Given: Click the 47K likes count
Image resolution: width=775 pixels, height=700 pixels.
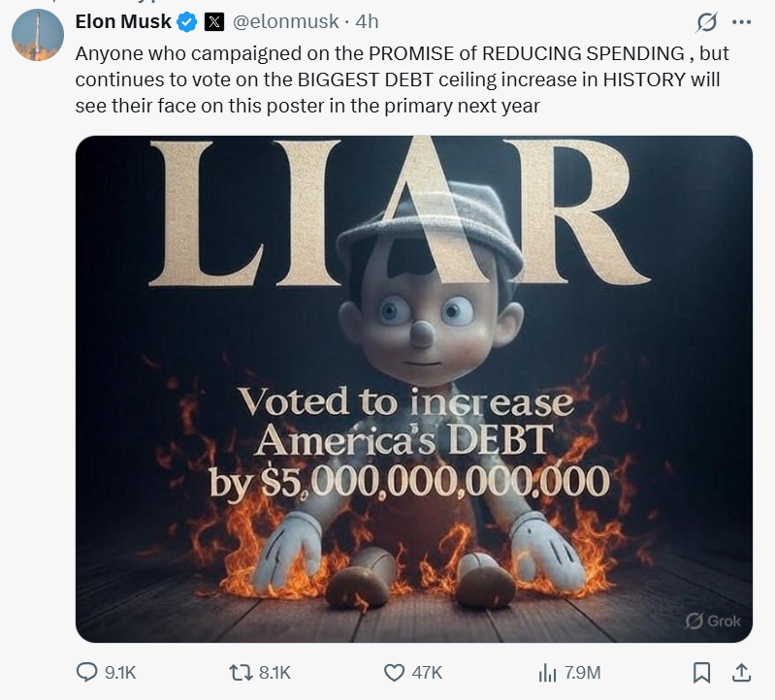Looking at the screenshot, I should tap(427, 672).
